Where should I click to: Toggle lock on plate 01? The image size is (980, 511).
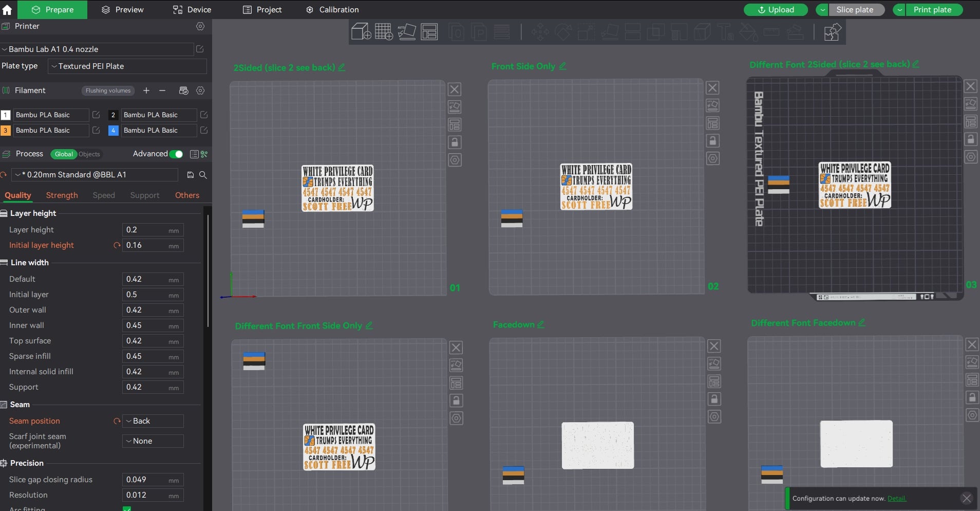coord(455,142)
